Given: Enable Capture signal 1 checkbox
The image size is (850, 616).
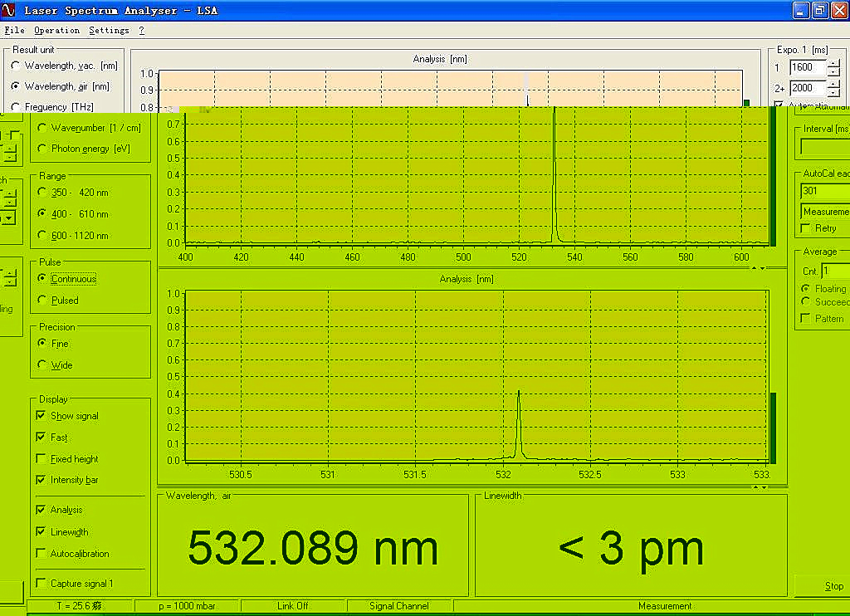Looking at the screenshot, I should pyautogui.click(x=42, y=584).
